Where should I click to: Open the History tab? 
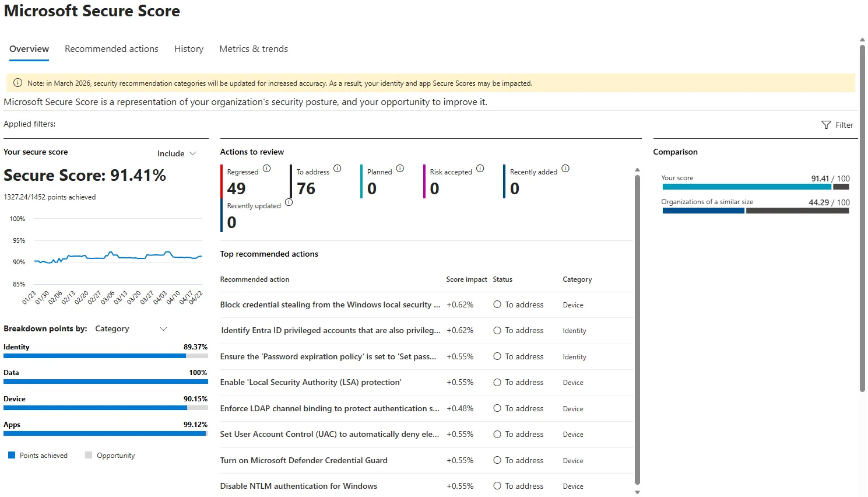(189, 49)
